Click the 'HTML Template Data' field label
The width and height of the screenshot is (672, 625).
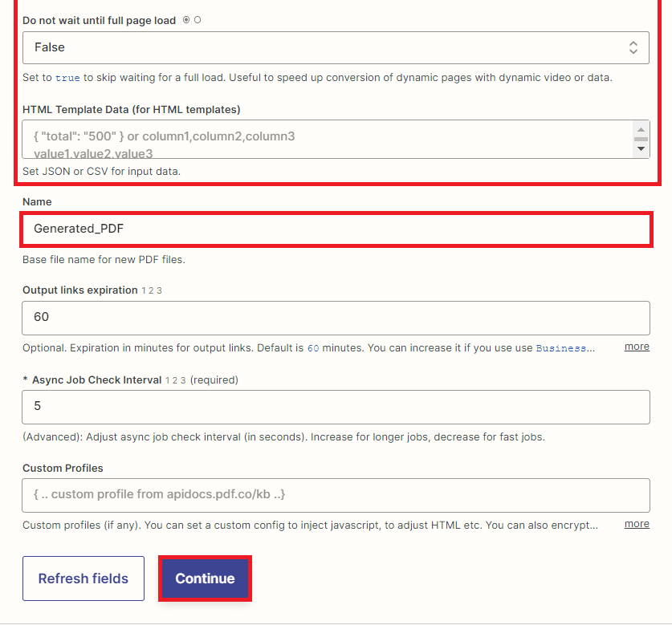131,109
